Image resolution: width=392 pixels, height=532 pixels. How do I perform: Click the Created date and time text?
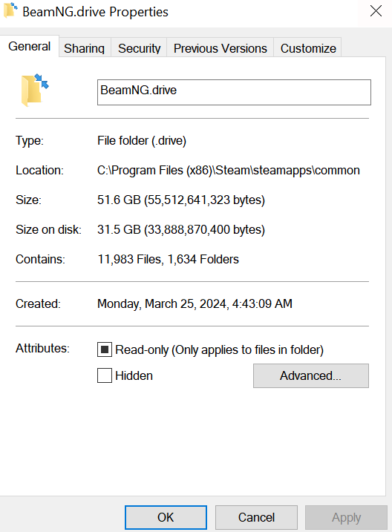tap(195, 303)
